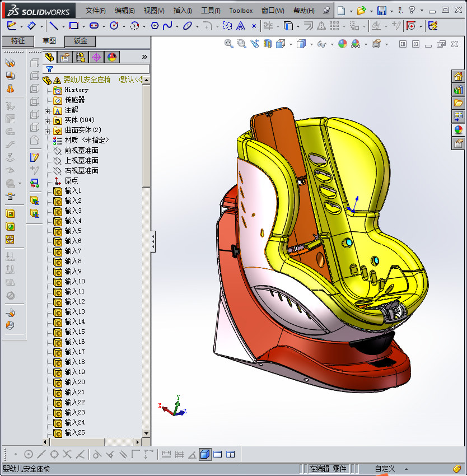Open the File Explorer task pane folder
The image size is (467, 476).
(458, 103)
